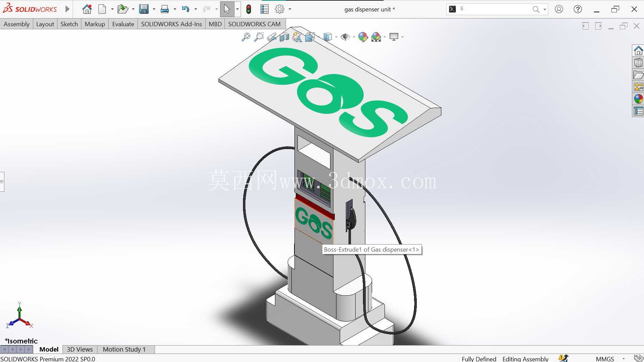Switch to 3D Views bottom tab
The height and width of the screenshot is (362, 644).
click(x=80, y=349)
